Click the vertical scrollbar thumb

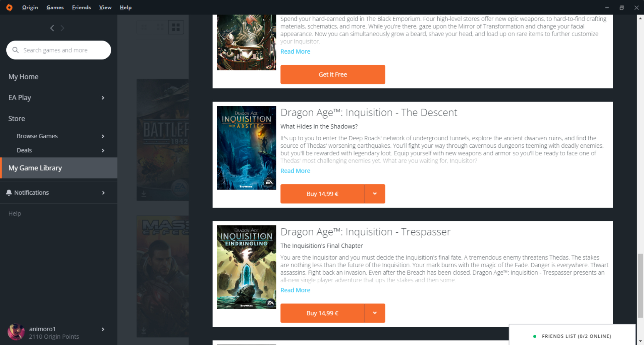640,285
